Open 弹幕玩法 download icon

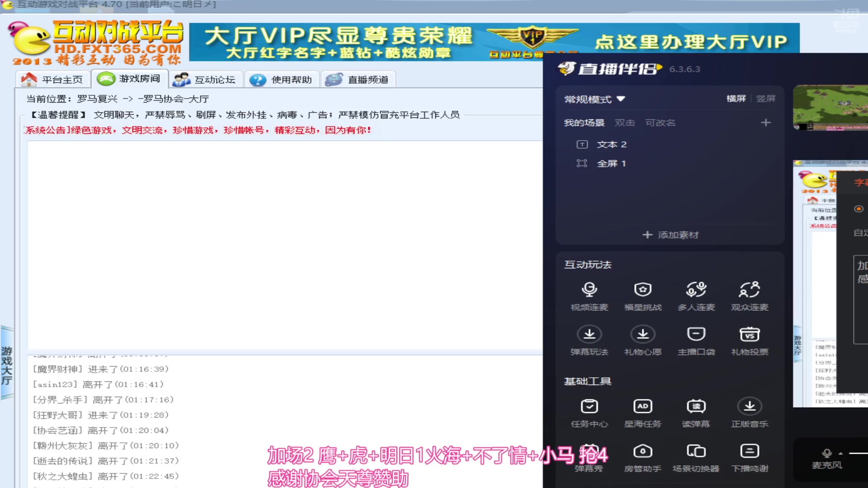[589, 341]
